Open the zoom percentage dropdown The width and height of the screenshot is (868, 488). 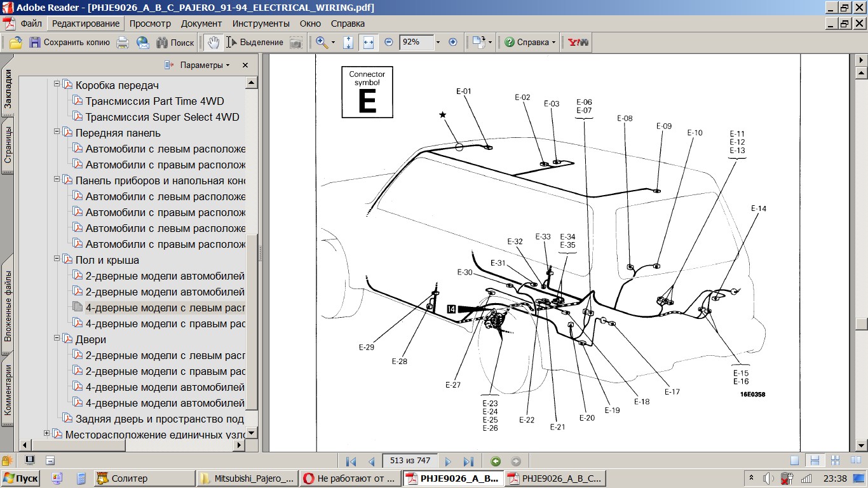click(438, 42)
